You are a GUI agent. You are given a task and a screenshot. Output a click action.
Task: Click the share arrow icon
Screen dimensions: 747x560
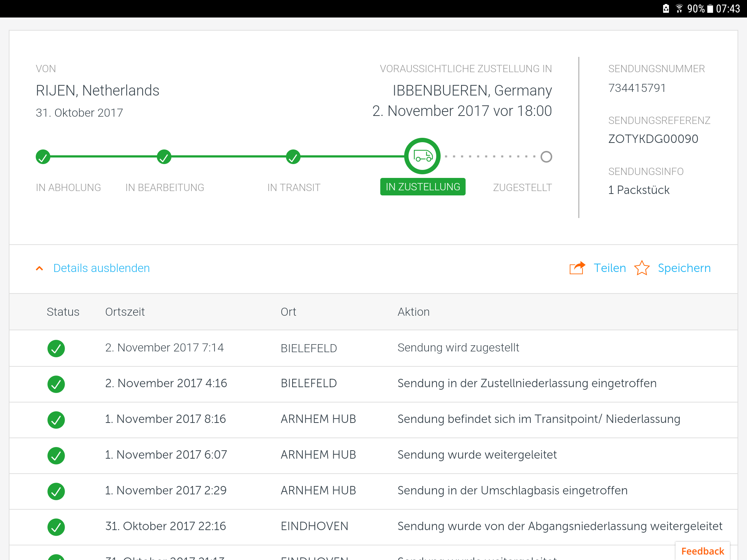tap(577, 268)
